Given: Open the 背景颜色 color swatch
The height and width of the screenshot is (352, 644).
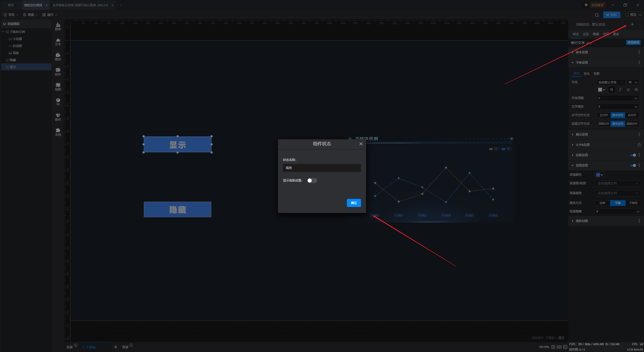Looking at the screenshot, I should [599, 175].
